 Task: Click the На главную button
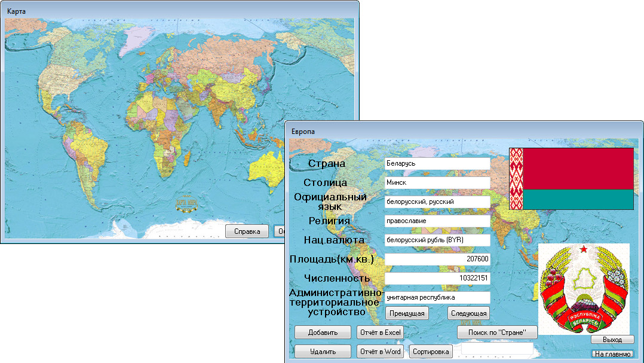(x=612, y=353)
